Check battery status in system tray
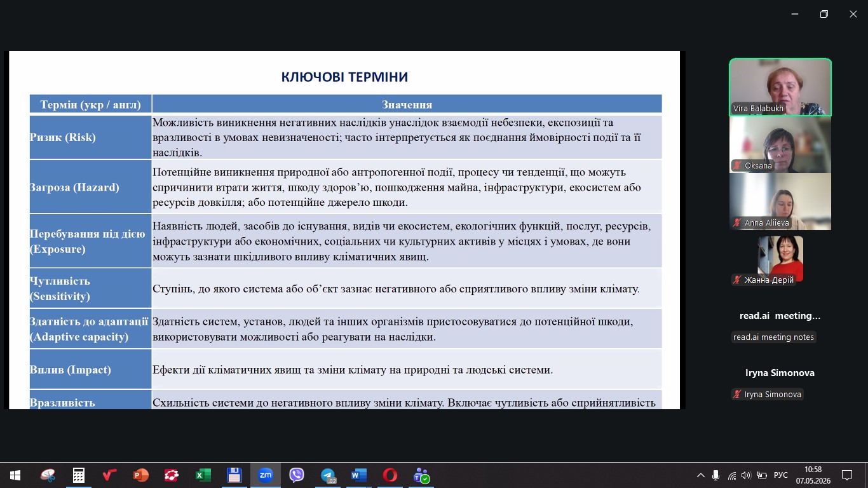This screenshot has height=488, width=868. [x=761, y=475]
